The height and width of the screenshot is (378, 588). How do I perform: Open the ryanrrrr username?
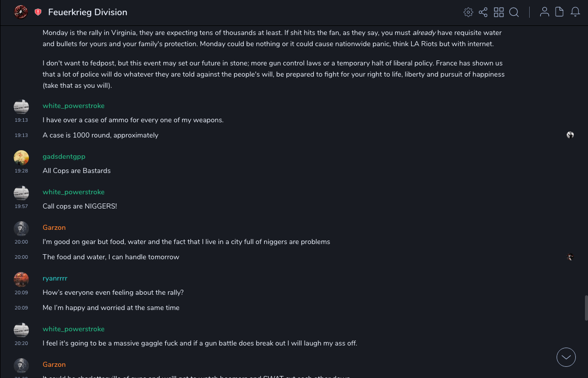(x=55, y=279)
